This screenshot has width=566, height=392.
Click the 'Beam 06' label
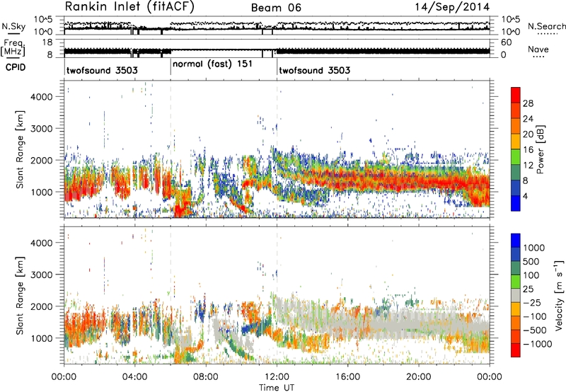pos(276,8)
